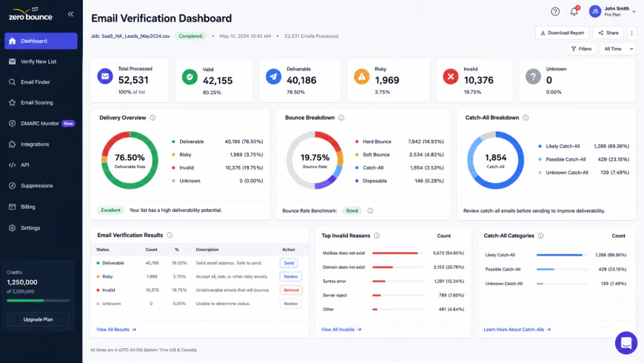Click the Email Verification Results info icon
The image size is (644, 363).
pyautogui.click(x=170, y=235)
